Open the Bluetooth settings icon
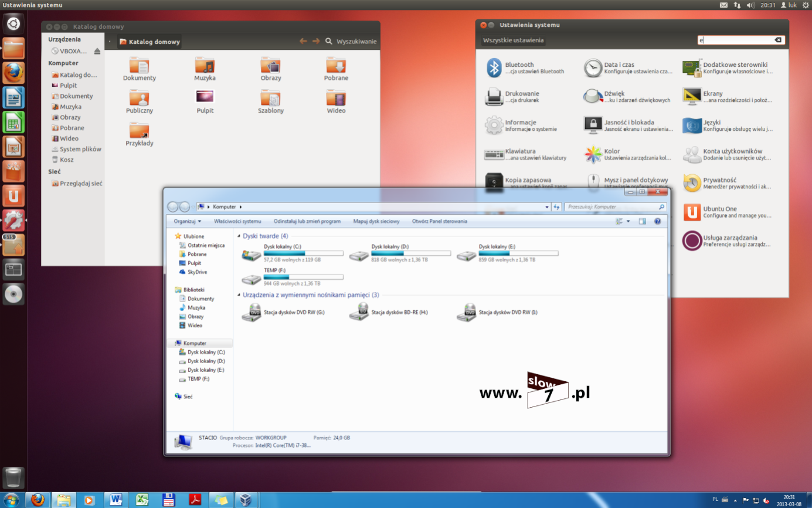The image size is (812, 508). click(494, 68)
